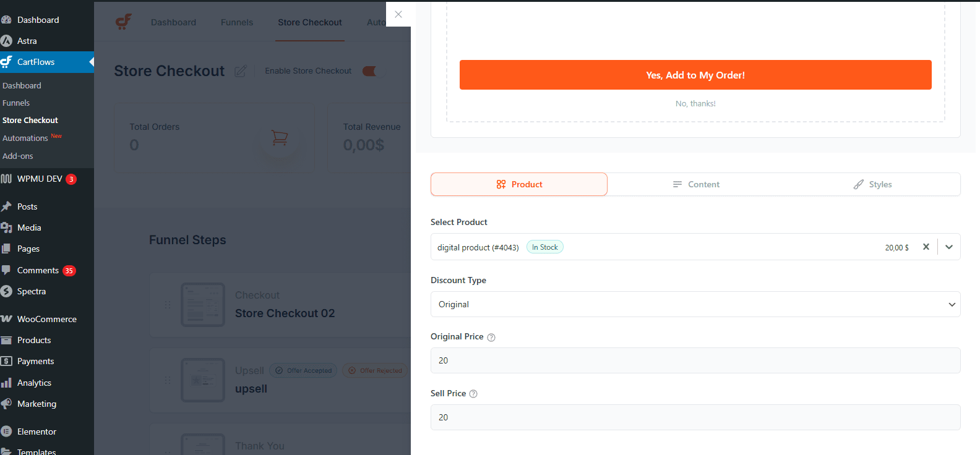The height and width of the screenshot is (455, 980).
Task: Open the Store Checkout top tab
Action: tap(310, 22)
